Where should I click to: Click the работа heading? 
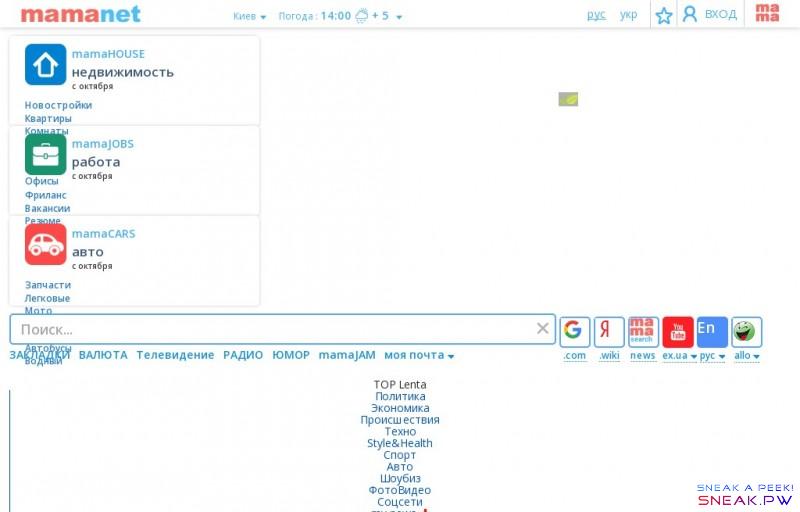tap(96, 162)
